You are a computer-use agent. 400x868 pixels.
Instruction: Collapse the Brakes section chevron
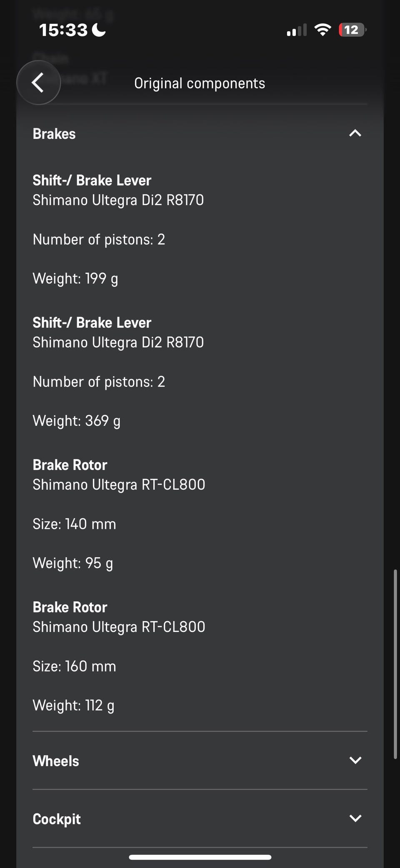(x=355, y=133)
